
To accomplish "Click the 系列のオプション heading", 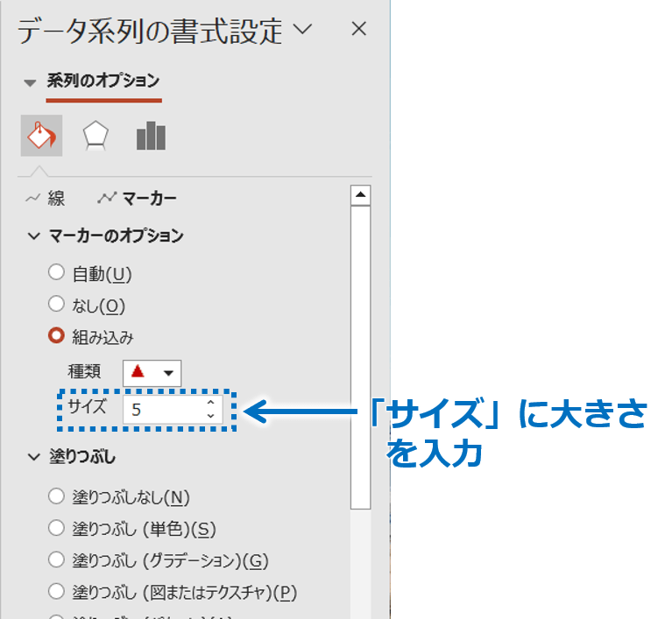I will point(103,81).
